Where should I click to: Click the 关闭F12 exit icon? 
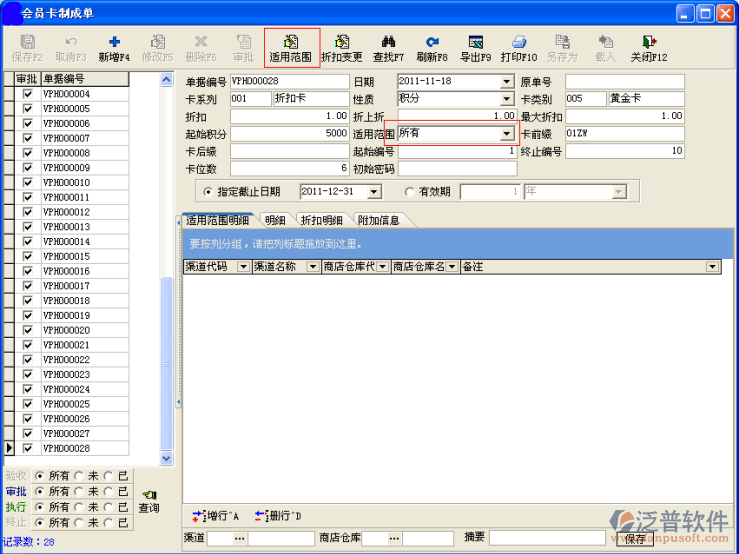[x=649, y=44]
